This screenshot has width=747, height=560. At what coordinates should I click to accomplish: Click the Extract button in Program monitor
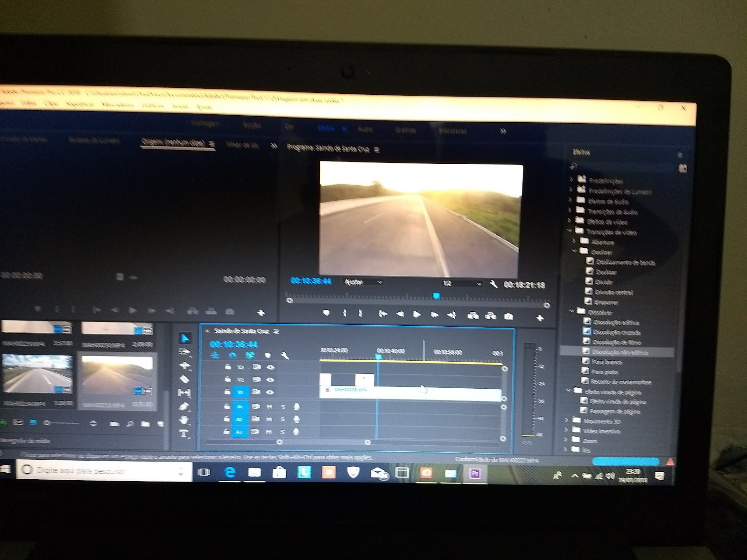tap(490, 316)
